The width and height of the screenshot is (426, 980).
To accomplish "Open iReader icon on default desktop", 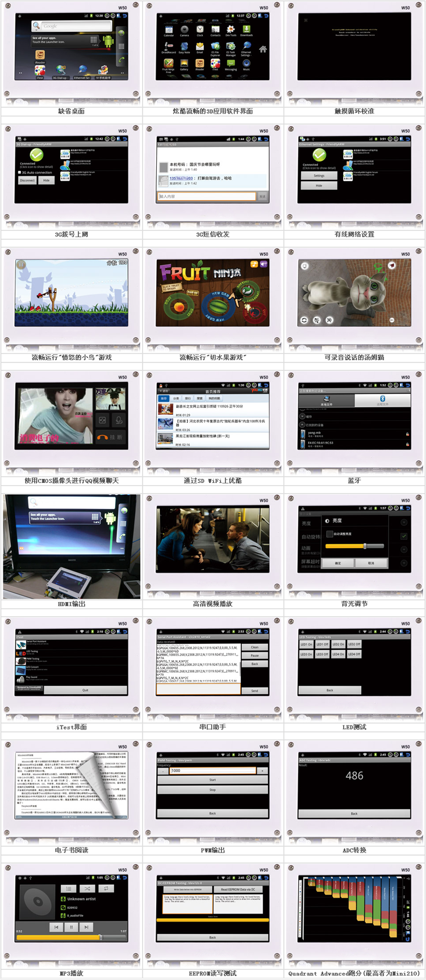I will coord(40,56).
